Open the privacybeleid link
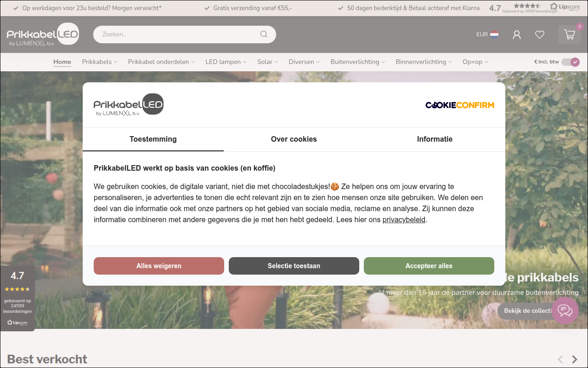588x368 pixels. click(x=404, y=220)
